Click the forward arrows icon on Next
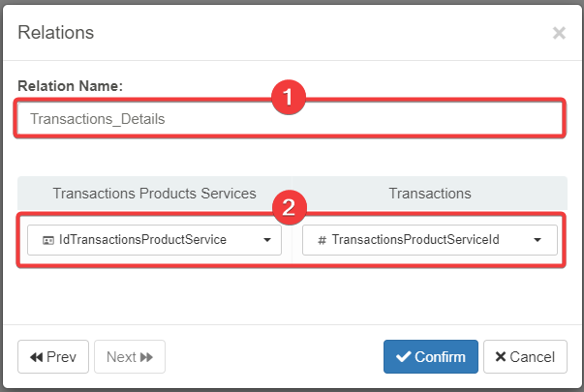584x392 pixels. pos(147,357)
